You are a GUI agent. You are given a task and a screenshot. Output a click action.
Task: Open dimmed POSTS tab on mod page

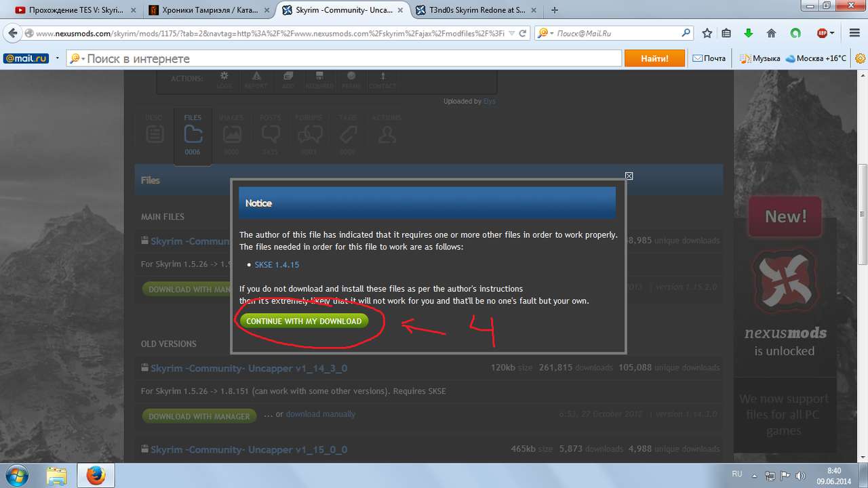270,135
